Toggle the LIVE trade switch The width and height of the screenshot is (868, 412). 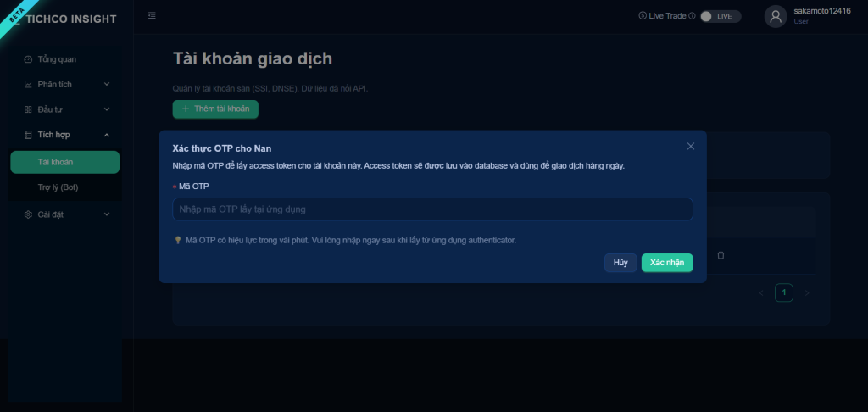(721, 16)
